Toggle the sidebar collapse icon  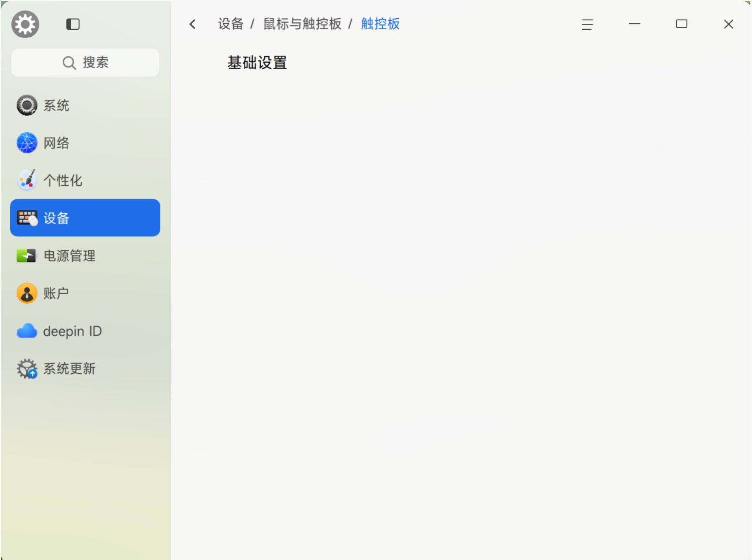tap(73, 24)
